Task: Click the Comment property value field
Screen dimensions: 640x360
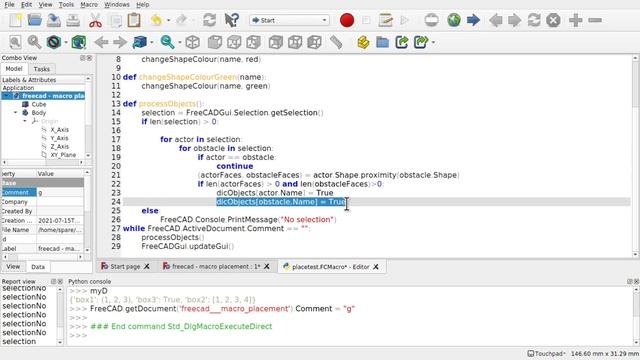Action: click(60, 192)
